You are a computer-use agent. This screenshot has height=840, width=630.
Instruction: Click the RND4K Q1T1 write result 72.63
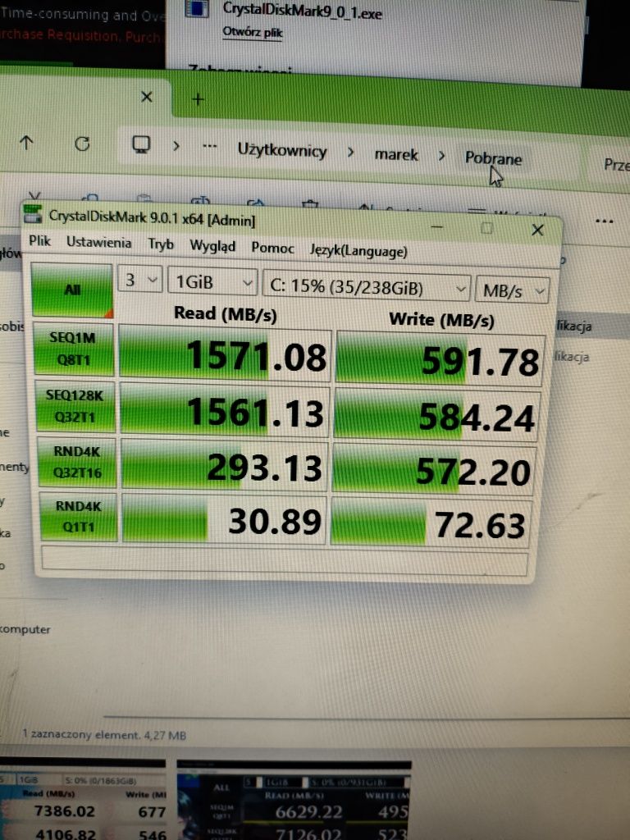431,523
